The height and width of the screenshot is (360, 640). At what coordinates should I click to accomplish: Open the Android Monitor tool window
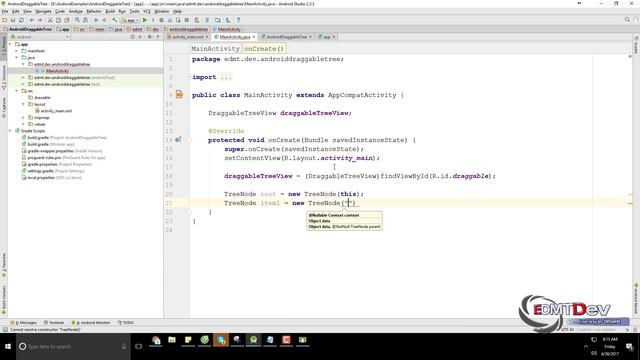tap(91, 322)
